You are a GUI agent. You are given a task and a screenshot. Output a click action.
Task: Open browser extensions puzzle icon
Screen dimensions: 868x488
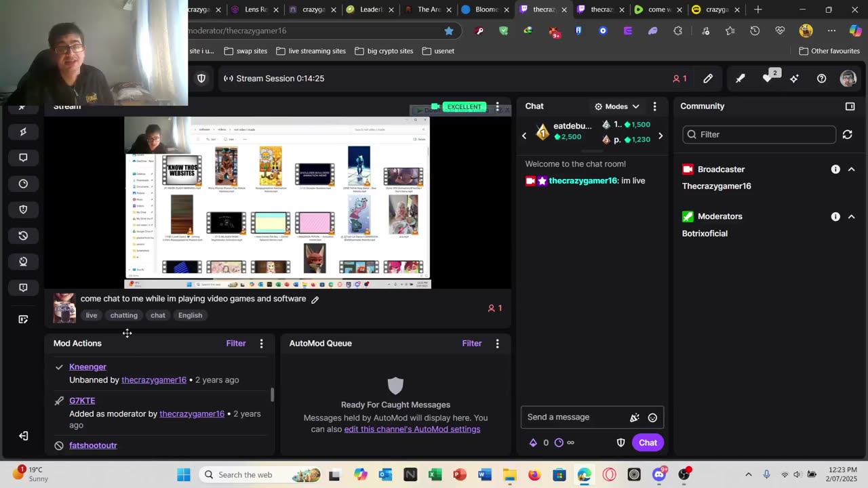pos(677,30)
